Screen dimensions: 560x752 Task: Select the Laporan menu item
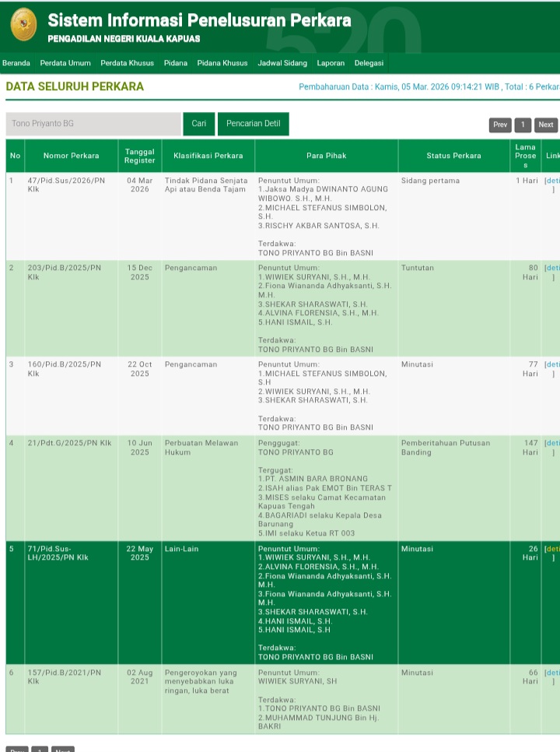point(331,63)
